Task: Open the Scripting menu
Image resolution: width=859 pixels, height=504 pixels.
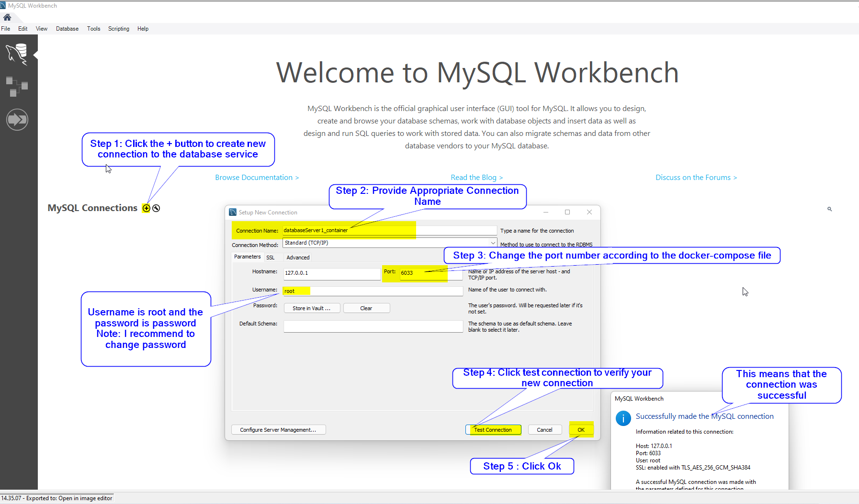Action: [x=119, y=29]
